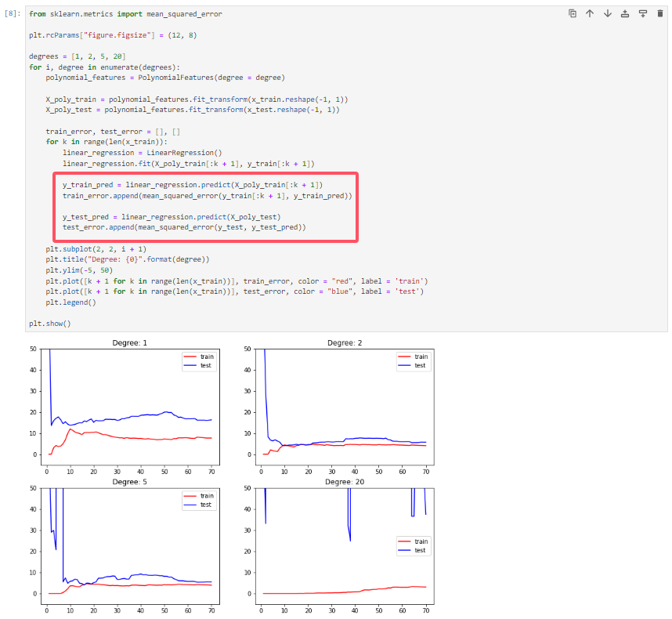Click the plt.rcParams figsize code line
Viewport: 672px width, 619px height.
click(x=113, y=35)
